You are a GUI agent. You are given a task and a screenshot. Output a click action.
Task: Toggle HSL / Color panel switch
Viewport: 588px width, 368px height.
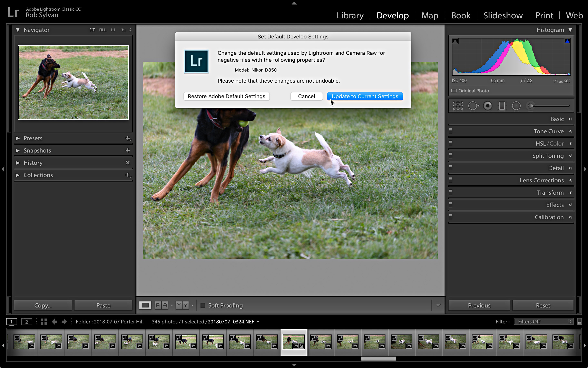coord(450,143)
